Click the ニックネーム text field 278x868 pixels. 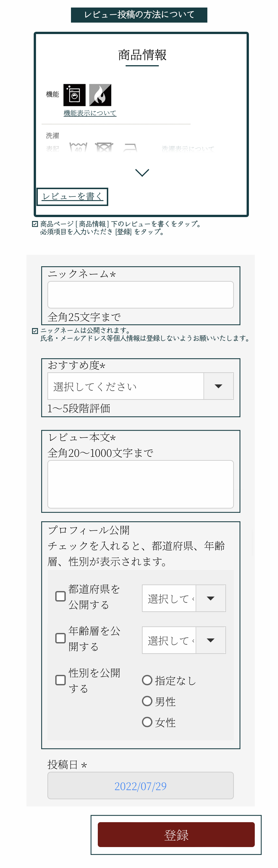coord(140,294)
